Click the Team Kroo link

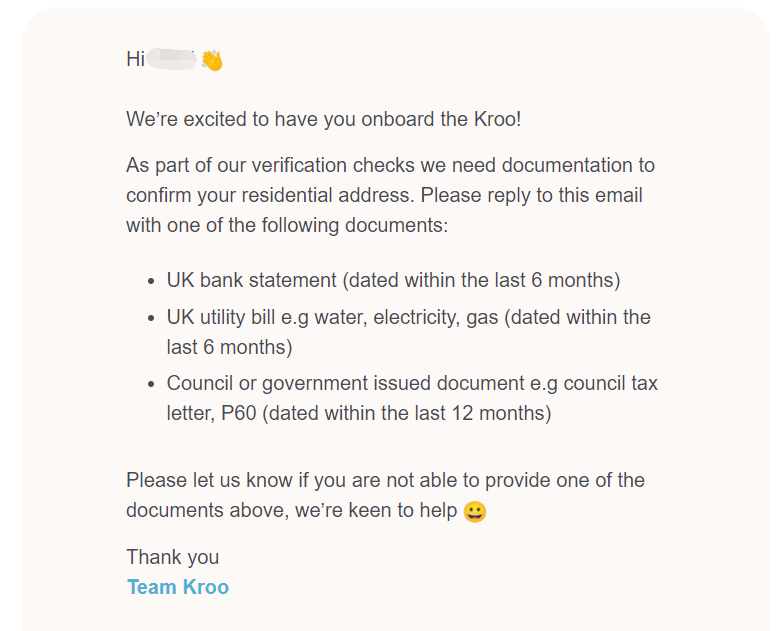(x=177, y=587)
